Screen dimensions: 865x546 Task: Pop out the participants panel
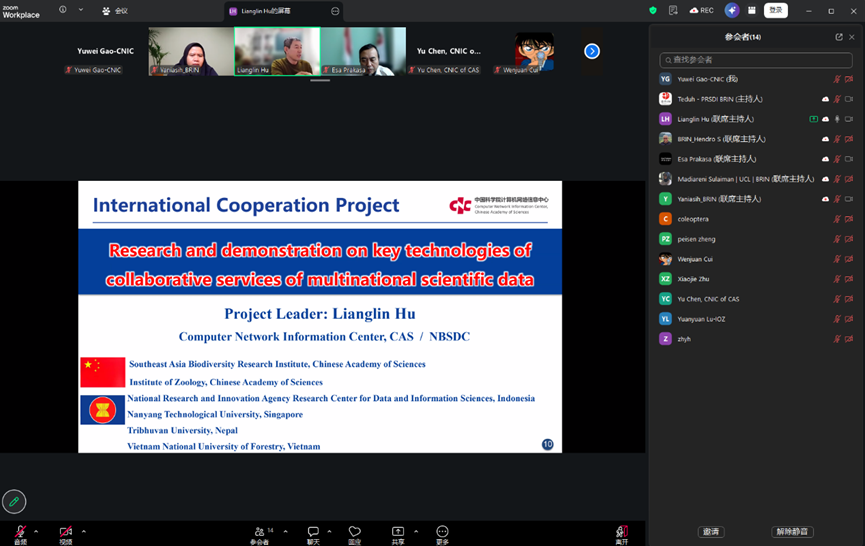tap(839, 37)
